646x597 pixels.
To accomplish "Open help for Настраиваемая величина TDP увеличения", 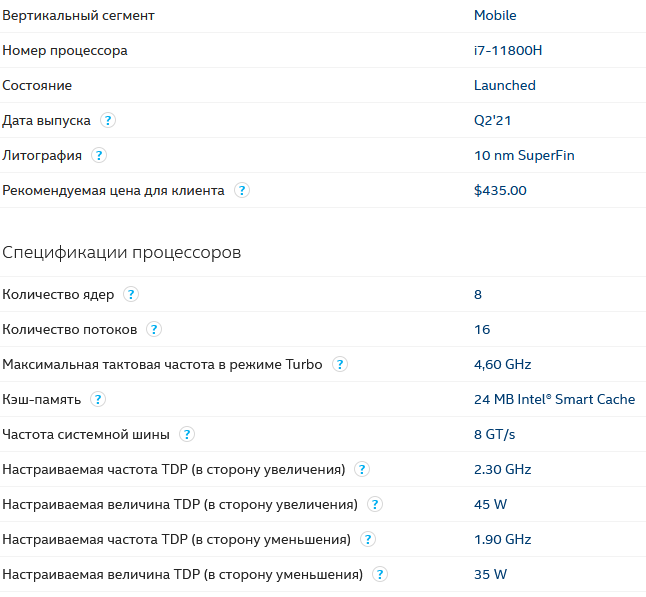I will [374, 505].
